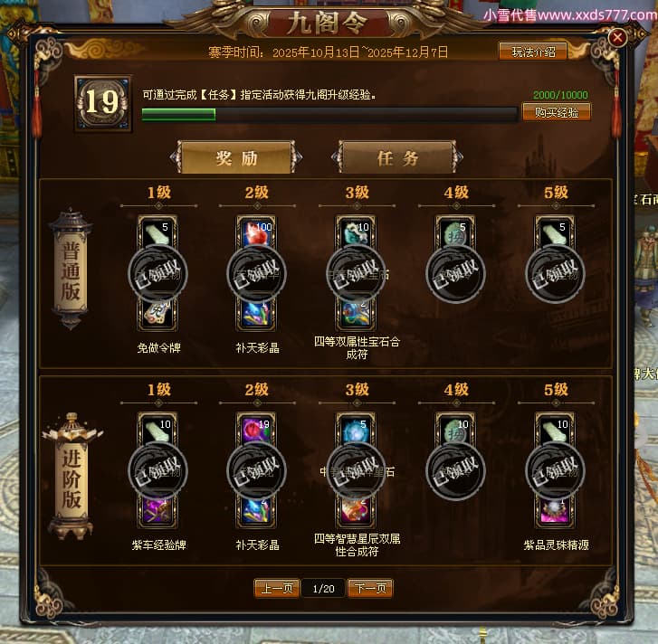
Task: Switch to the 奖励 rewards tab
Action: pyautogui.click(x=236, y=158)
